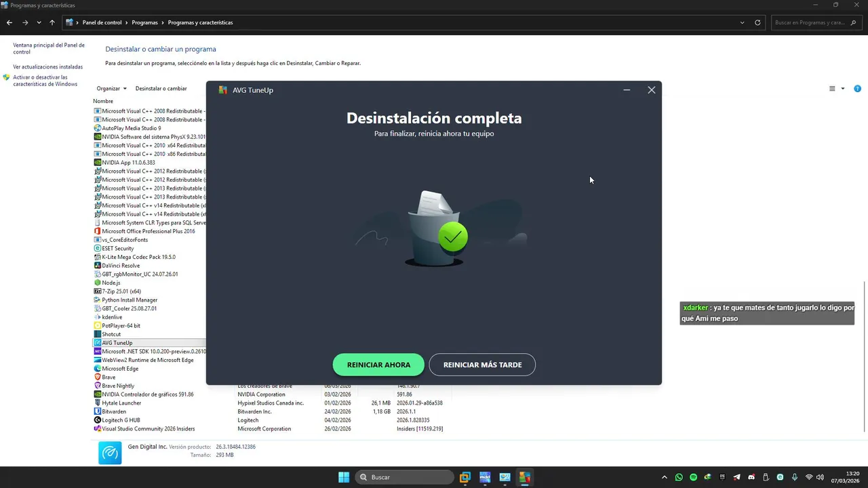Open the Organizar dropdown menu

coord(111,88)
